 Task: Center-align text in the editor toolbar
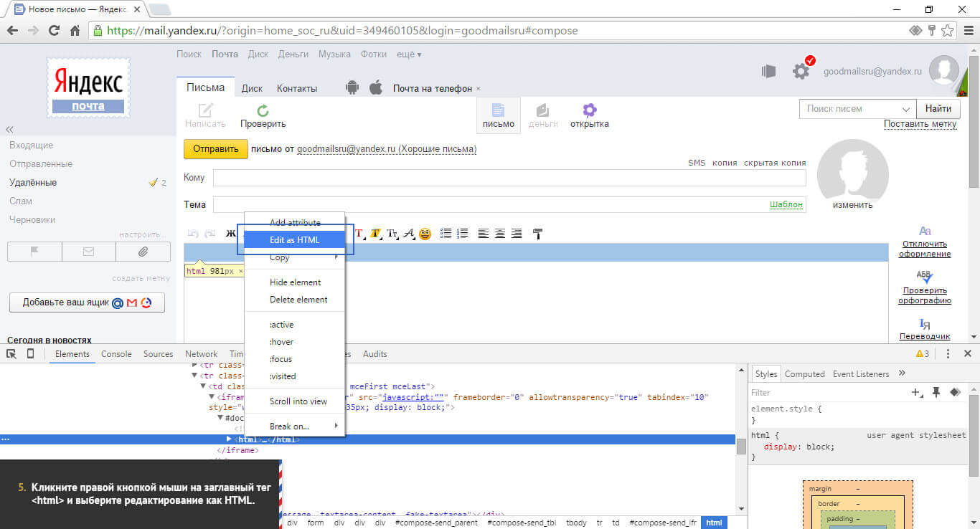[x=499, y=234]
